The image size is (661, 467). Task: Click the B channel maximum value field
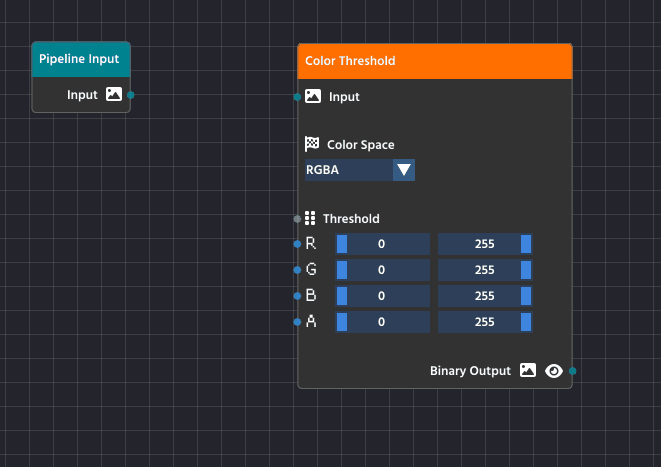(x=485, y=296)
